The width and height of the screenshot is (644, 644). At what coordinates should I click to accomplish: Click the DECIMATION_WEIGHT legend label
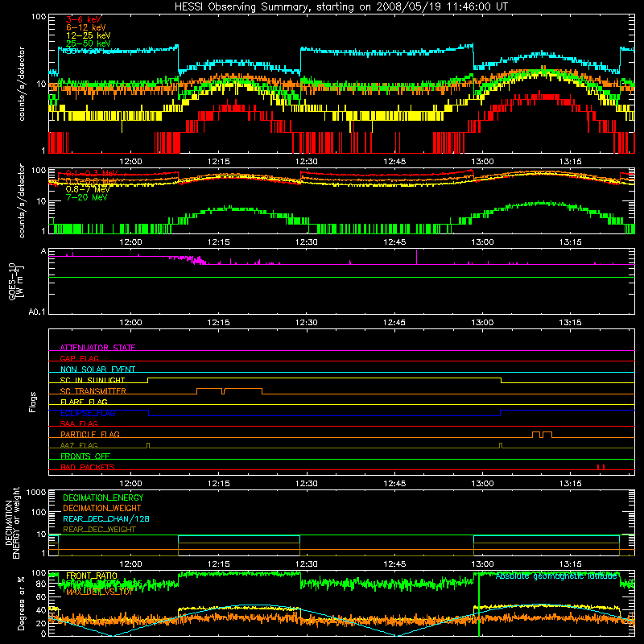102,509
